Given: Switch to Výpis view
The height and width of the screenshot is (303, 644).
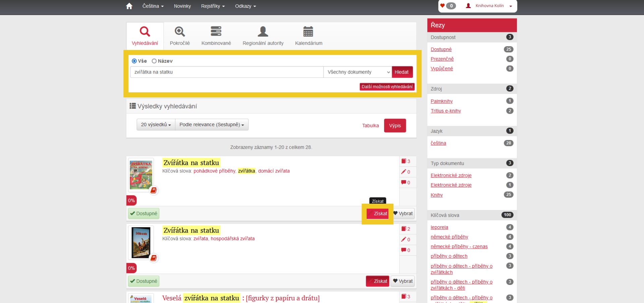Looking at the screenshot, I should point(395,125).
